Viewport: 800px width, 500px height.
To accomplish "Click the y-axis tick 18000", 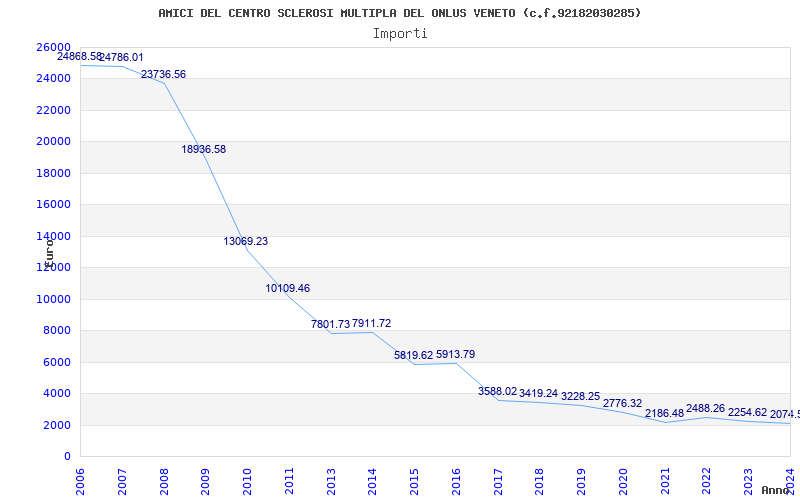I will [53, 173].
